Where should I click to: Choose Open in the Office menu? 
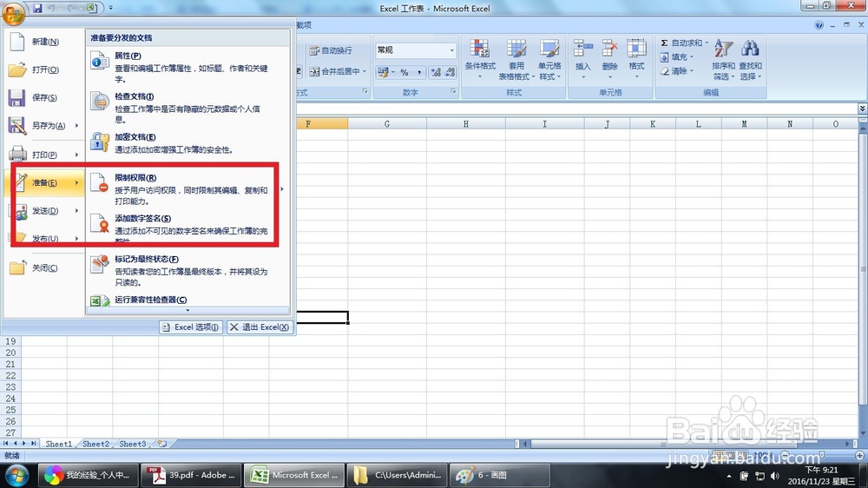43,69
